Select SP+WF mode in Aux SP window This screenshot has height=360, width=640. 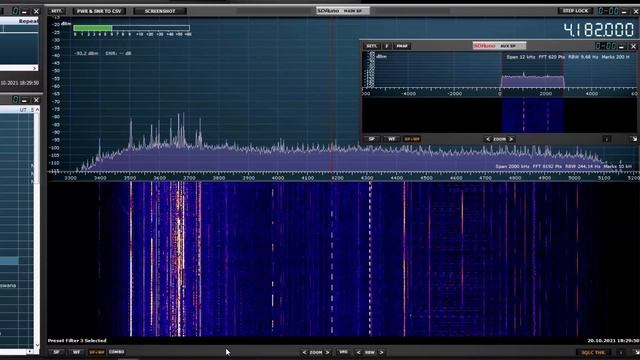(412, 139)
